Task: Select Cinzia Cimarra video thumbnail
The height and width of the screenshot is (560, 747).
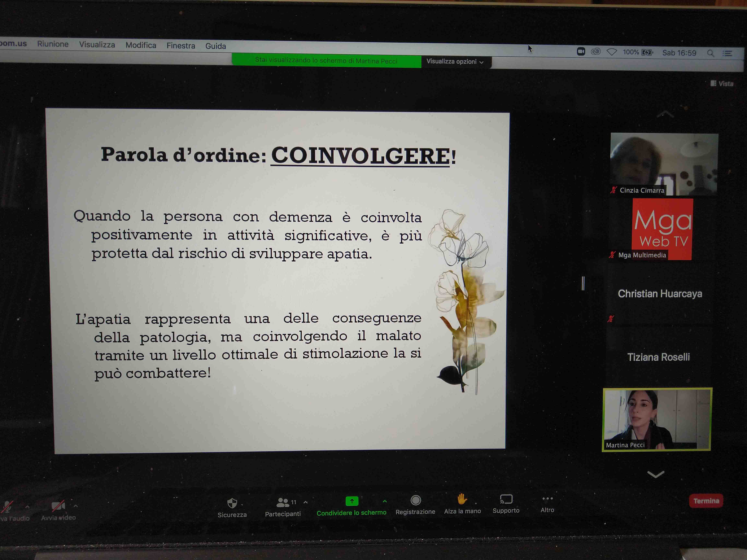Action: 664,164
